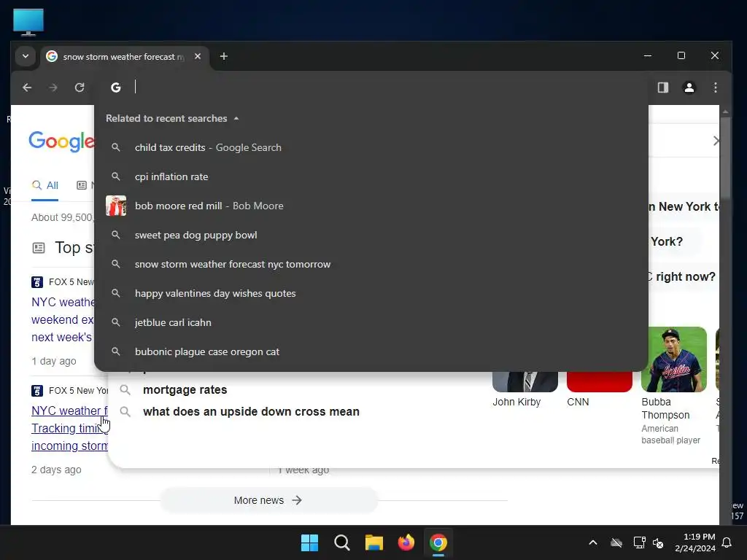Choose suggestion snow storm weather forecast nyc tomorrow
The width and height of the screenshot is (747, 560).
tap(371, 264)
